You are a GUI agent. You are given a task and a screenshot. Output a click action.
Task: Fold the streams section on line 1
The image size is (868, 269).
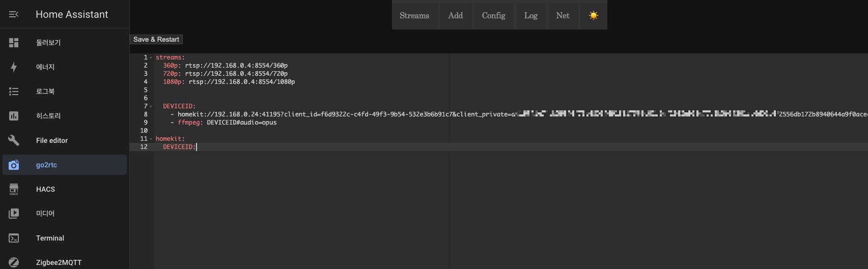click(x=151, y=57)
